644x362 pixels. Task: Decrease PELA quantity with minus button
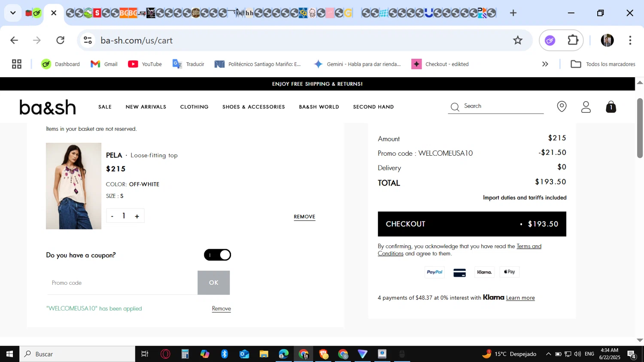[112, 216]
